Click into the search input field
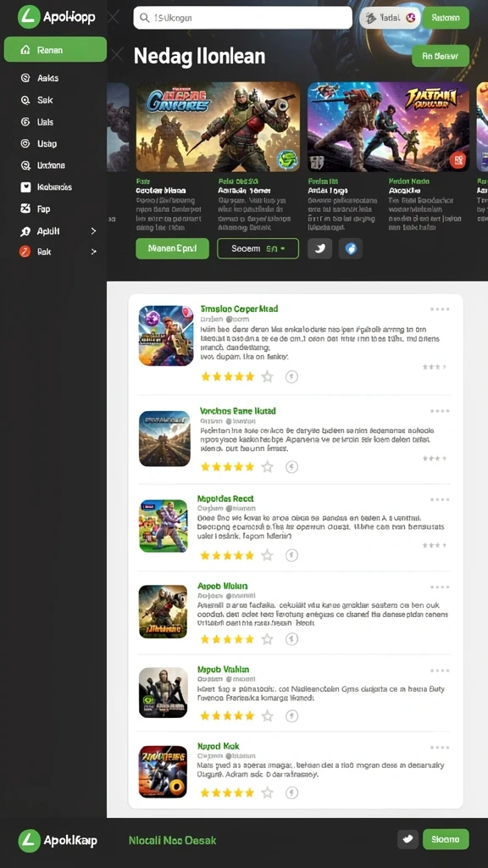 coord(242,18)
